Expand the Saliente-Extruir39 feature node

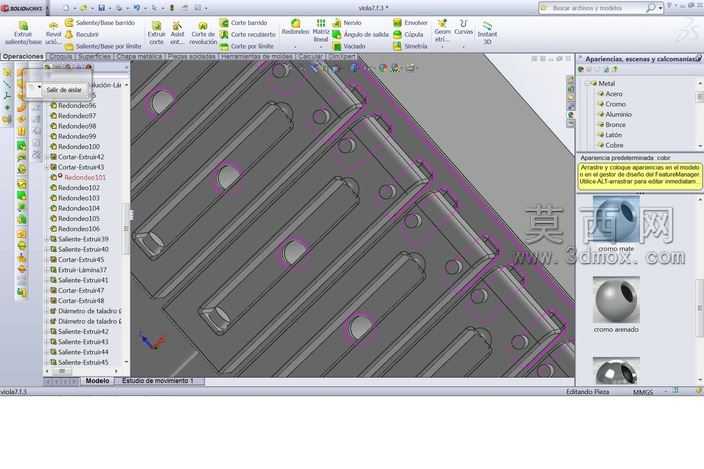click(x=47, y=239)
